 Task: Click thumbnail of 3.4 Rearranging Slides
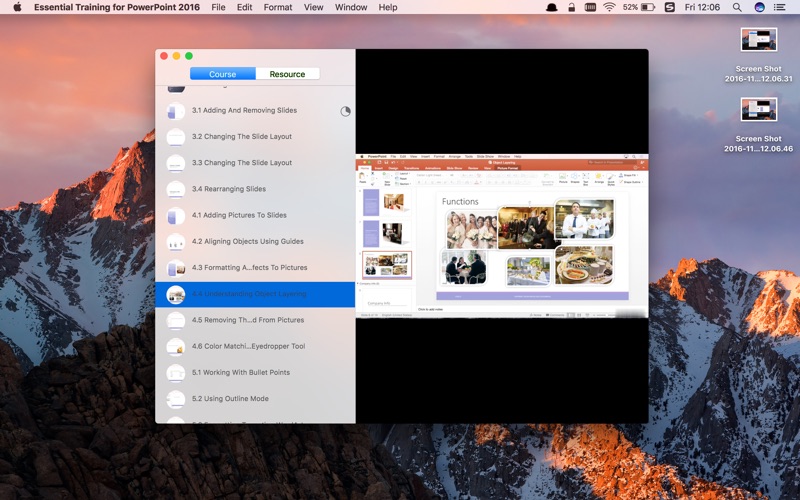(x=176, y=189)
